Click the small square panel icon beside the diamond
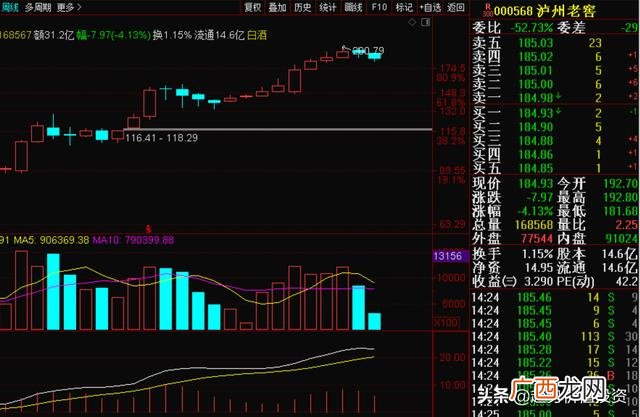The width and height of the screenshot is (640, 417). [x=426, y=22]
